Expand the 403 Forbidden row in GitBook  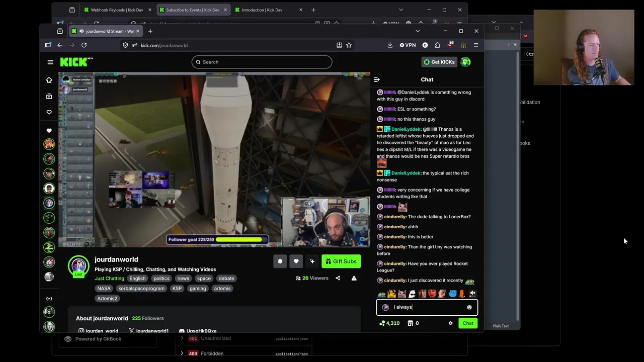click(x=182, y=353)
